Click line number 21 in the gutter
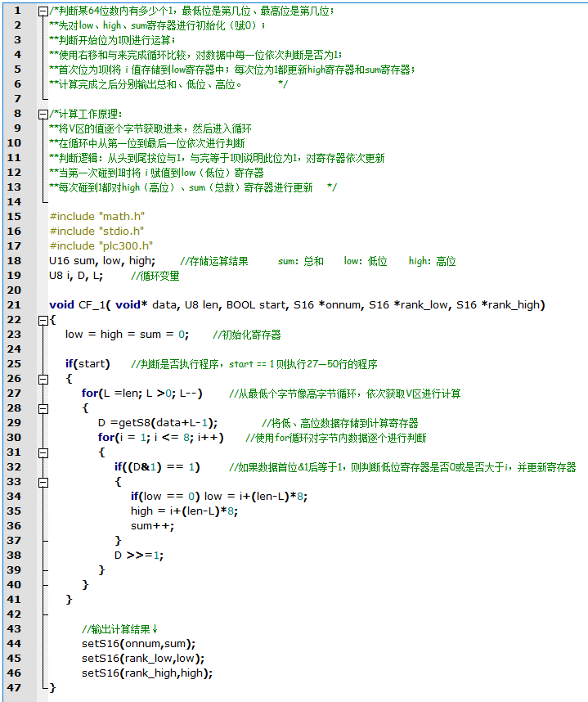 tap(14, 305)
